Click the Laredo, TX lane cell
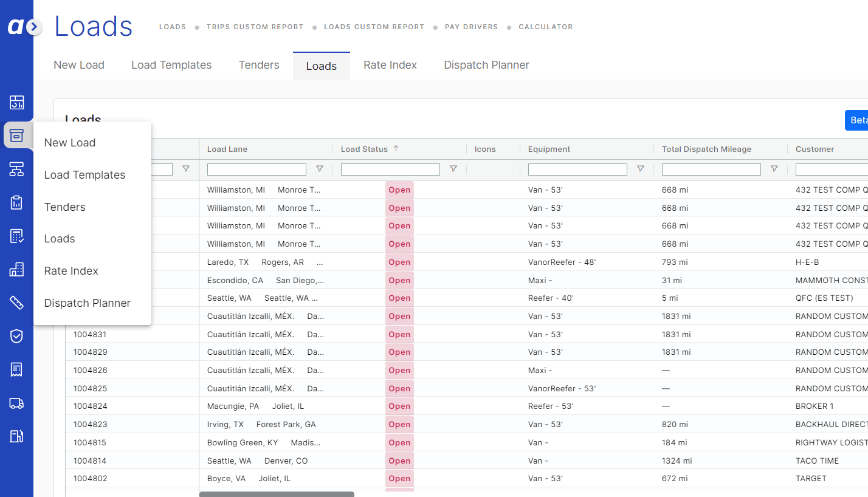The image size is (868, 497). pyautogui.click(x=266, y=262)
